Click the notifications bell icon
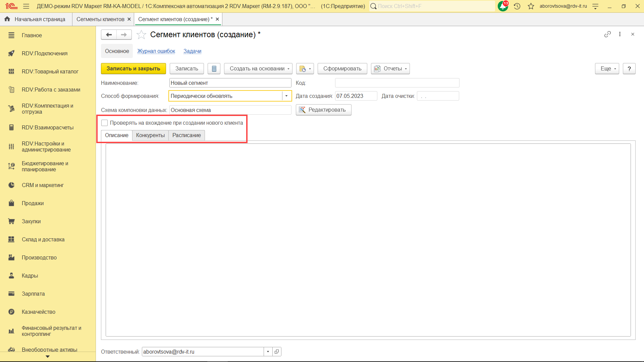644x362 pixels. (x=502, y=6)
